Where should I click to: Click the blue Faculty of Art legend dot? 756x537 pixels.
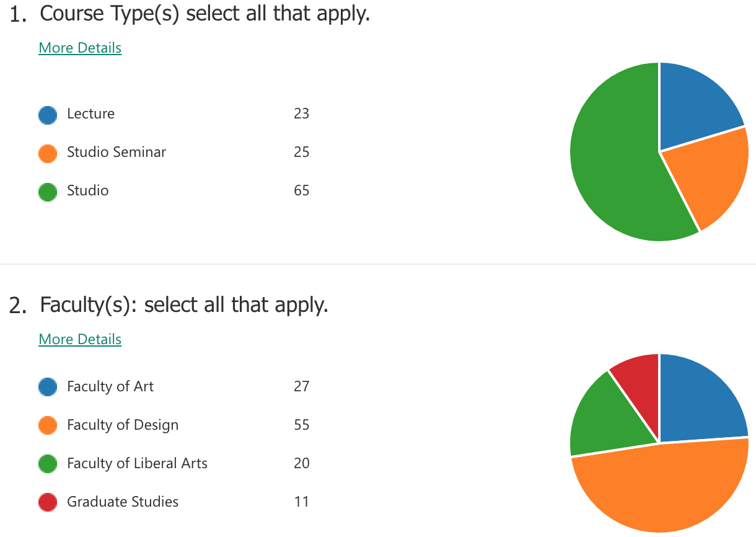tap(48, 388)
